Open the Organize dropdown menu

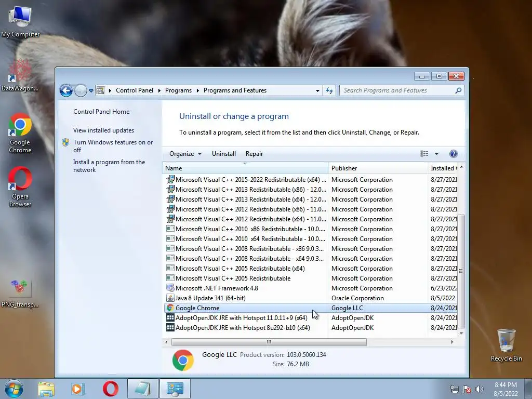click(x=185, y=154)
